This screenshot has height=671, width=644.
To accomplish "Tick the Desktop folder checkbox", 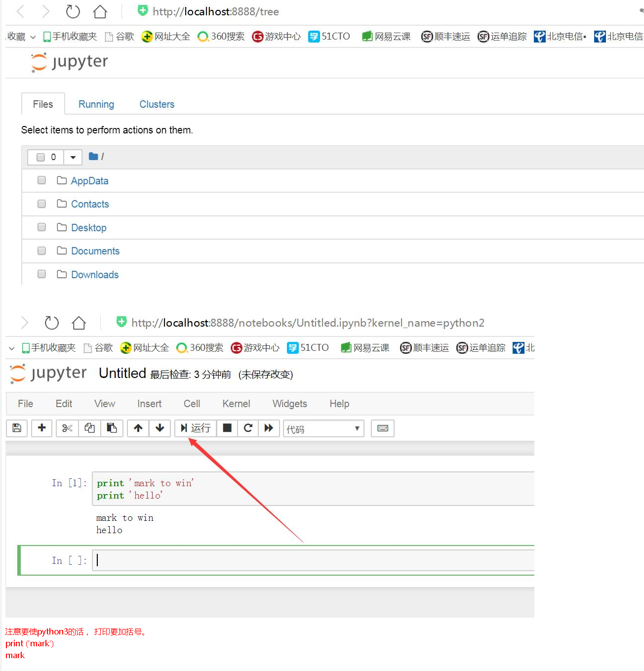I will click(41, 227).
